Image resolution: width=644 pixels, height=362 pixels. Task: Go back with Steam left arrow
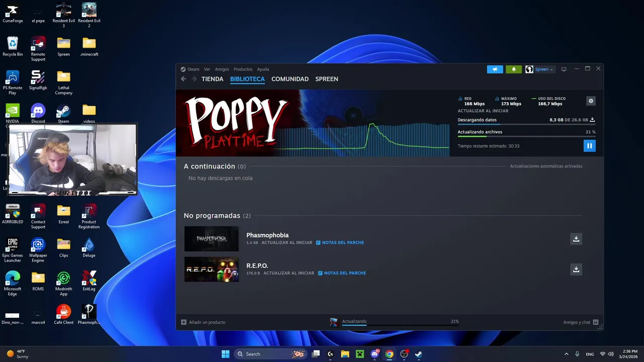184,79
